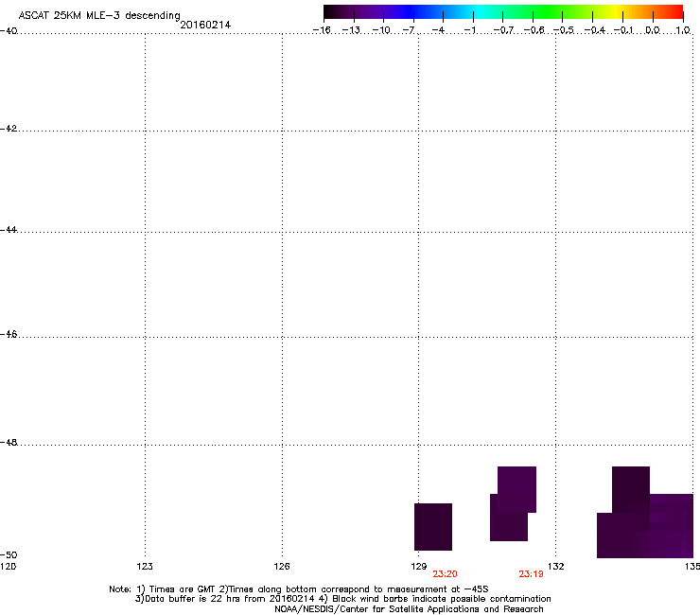Pick the green section of the color scale

coord(549,12)
